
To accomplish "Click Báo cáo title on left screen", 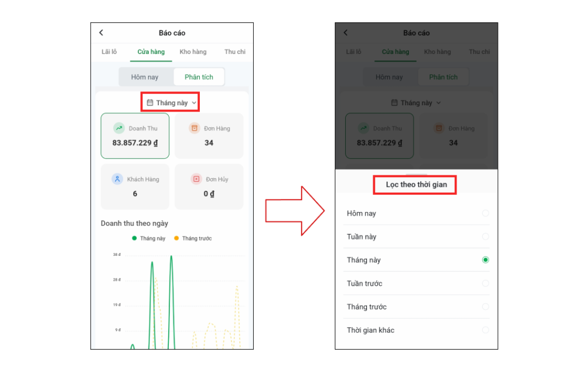I will pyautogui.click(x=172, y=33).
